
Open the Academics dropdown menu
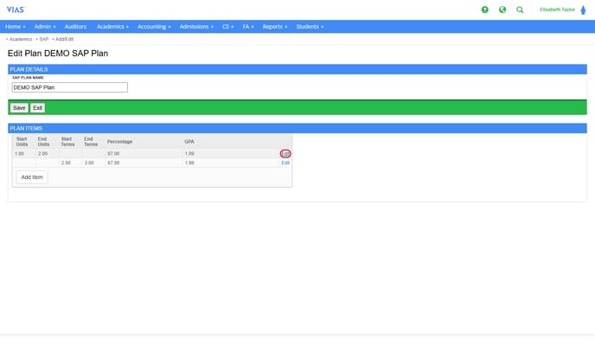[x=112, y=27]
